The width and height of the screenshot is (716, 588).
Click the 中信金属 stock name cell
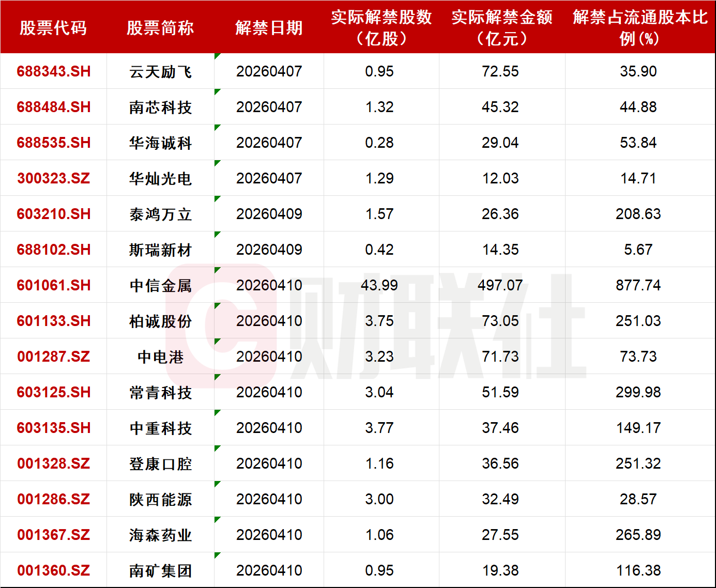click(160, 285)
